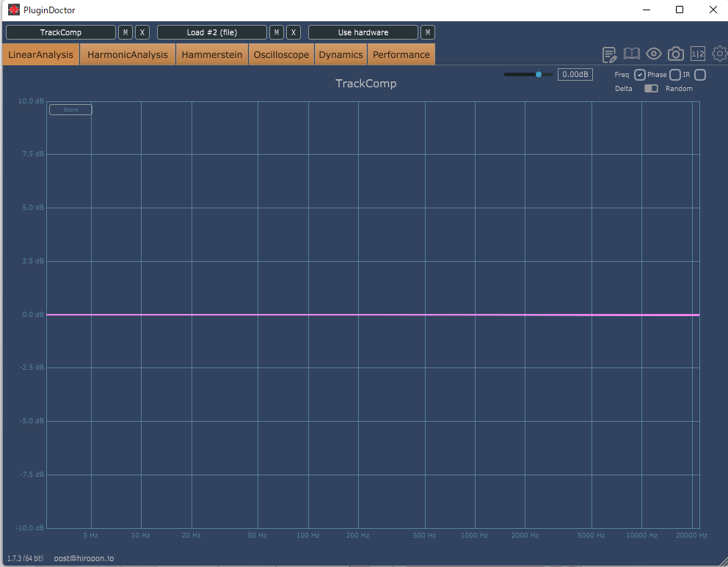Switch to the LinearAnalysis tab
The image size is (728, 567).
(x=41, y=54)
